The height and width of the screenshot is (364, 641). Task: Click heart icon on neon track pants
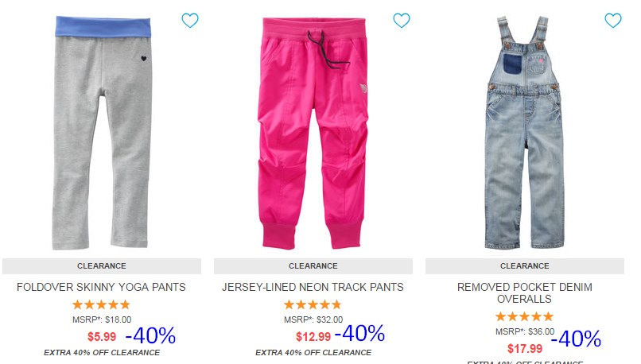tap(402, 20)
